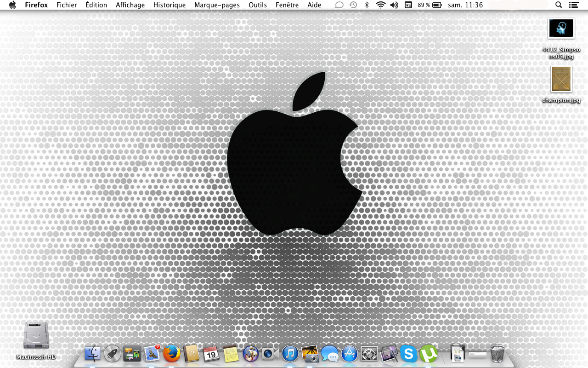Click the clock showing sam. 11:36
Viewport: 588px width, 368px height.
pyautogui.click(x=465, y=5)
